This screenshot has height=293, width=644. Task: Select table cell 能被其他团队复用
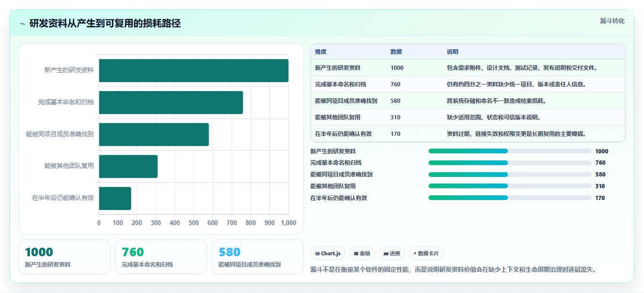(x=338, y=117)
